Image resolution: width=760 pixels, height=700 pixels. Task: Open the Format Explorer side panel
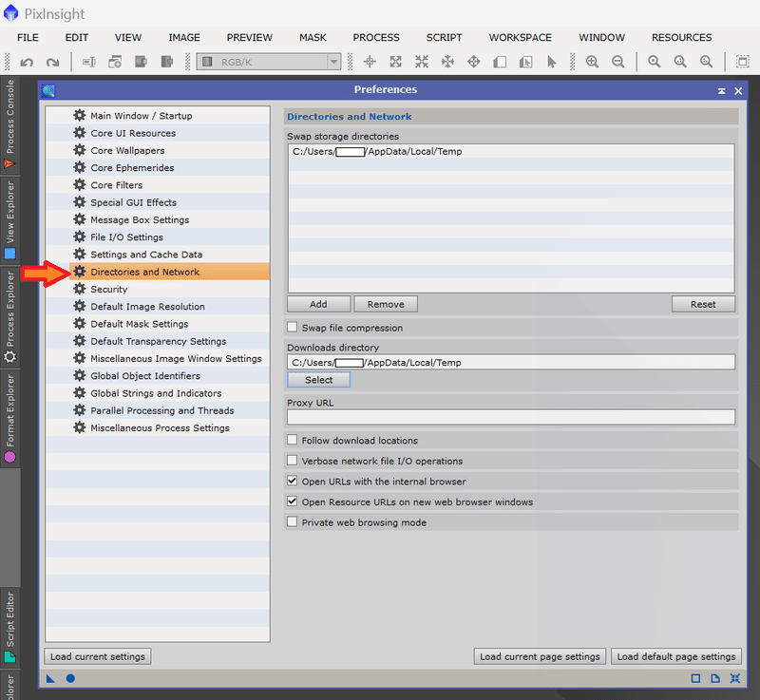[x=9, y=418]
